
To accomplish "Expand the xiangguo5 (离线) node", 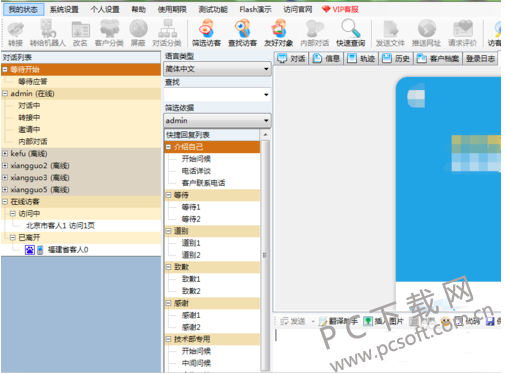I will (x=5, y=190).
